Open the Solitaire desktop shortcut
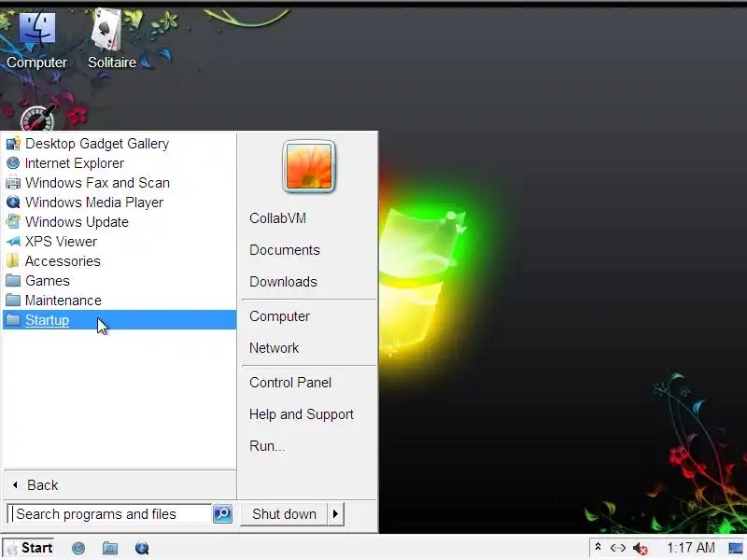 pyautogui.click(x=111, y=40)
